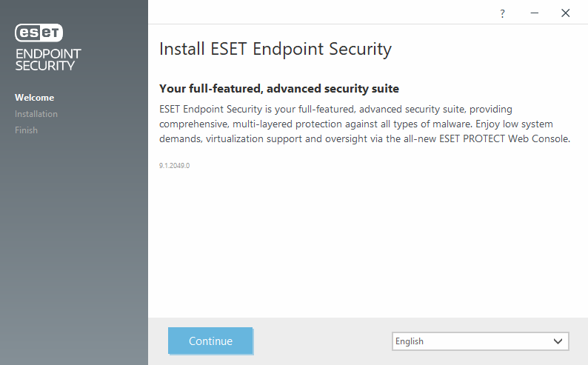Click the ESET PROTECT Web Console text
Viewport: 588px width, 365px height.
click(x=504, y=139)
